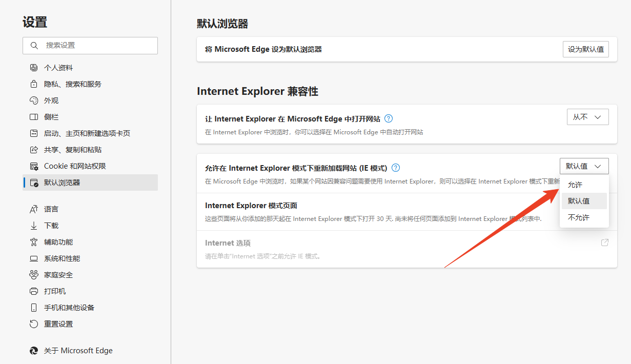
Task: Open 重置设置 page
Action: (90, 324)
